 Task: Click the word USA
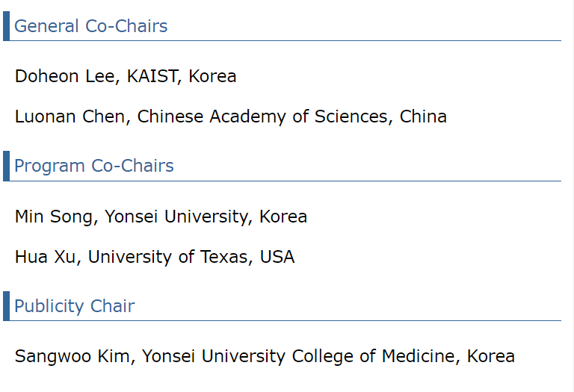277,257
